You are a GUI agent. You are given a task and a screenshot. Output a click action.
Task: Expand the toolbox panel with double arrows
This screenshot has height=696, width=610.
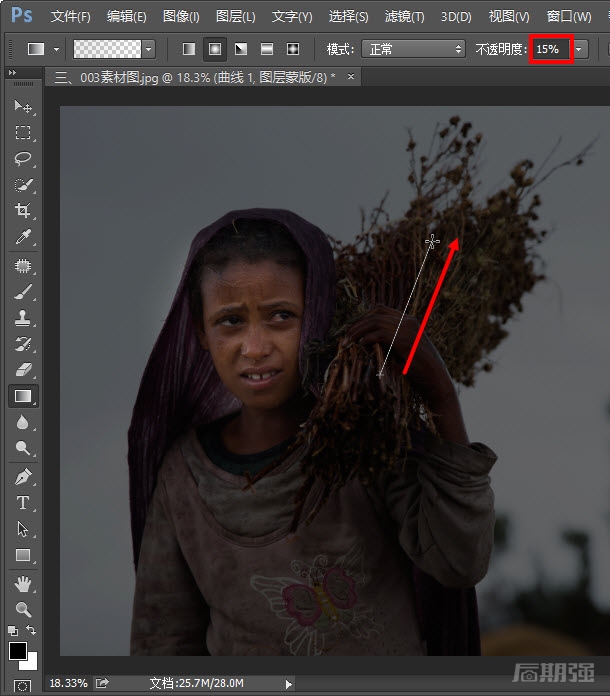(x=12, y=72)
